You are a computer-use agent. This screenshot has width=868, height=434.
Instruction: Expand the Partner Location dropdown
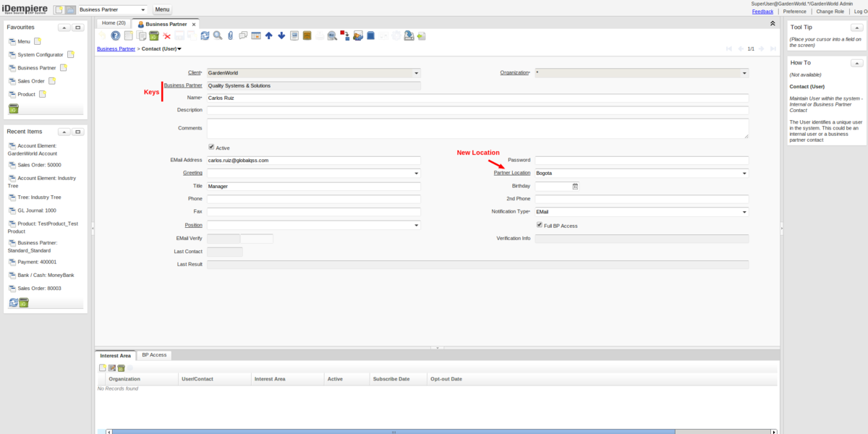click(x=744, y=174)
